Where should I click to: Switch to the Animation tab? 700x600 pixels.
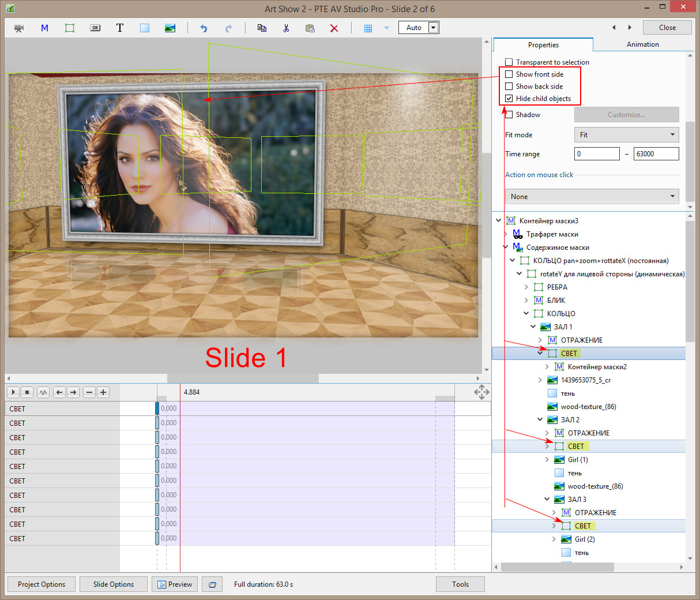tap(642, 44)
